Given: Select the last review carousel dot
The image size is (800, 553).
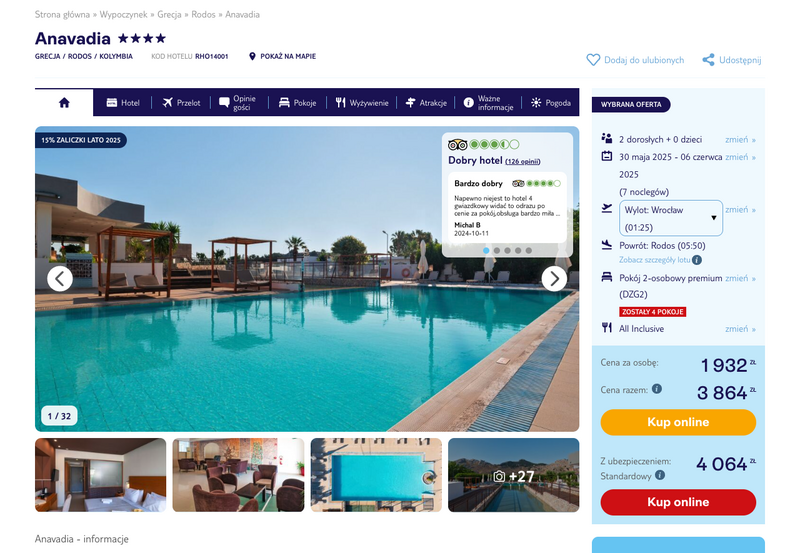Looking at the screenshot, I should point(529,250).
